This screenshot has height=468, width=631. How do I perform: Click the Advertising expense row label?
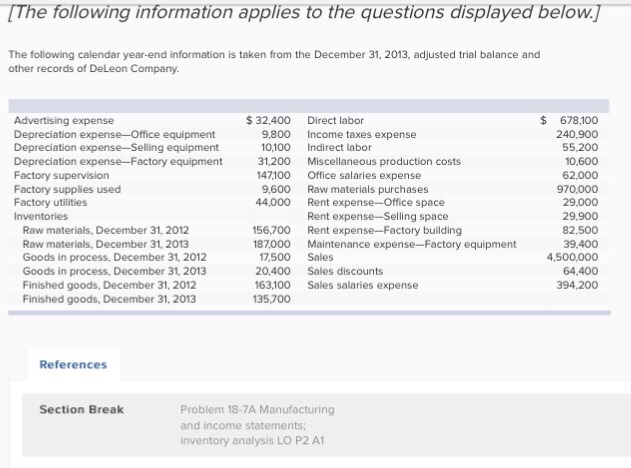64,120
